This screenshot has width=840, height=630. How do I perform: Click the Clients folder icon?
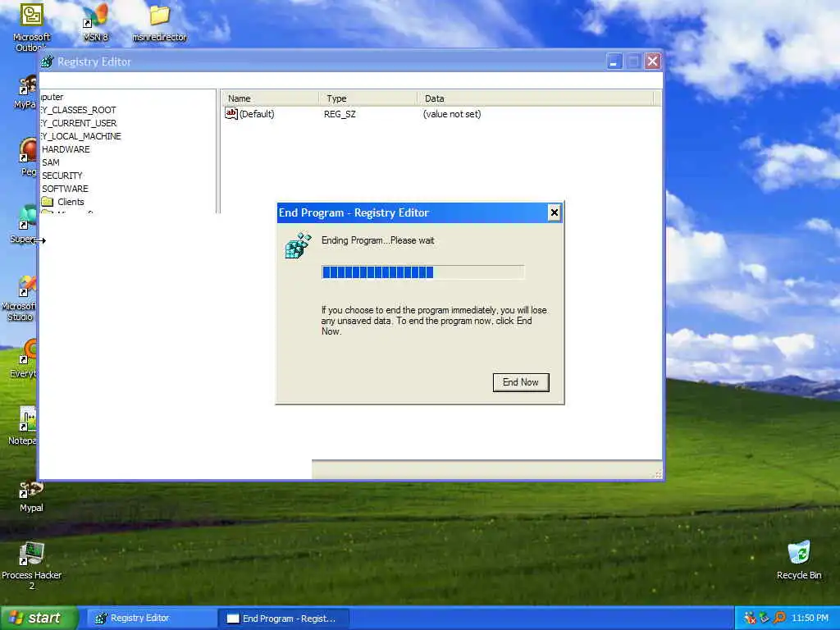(x=48, y=202)
